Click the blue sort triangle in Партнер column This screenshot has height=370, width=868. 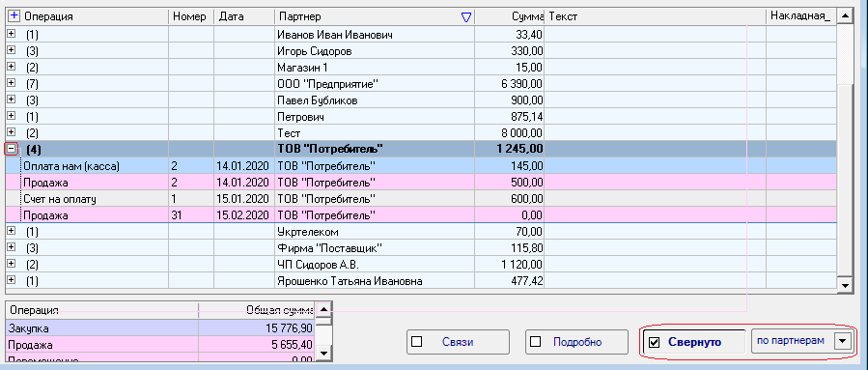tap(466, 17)
